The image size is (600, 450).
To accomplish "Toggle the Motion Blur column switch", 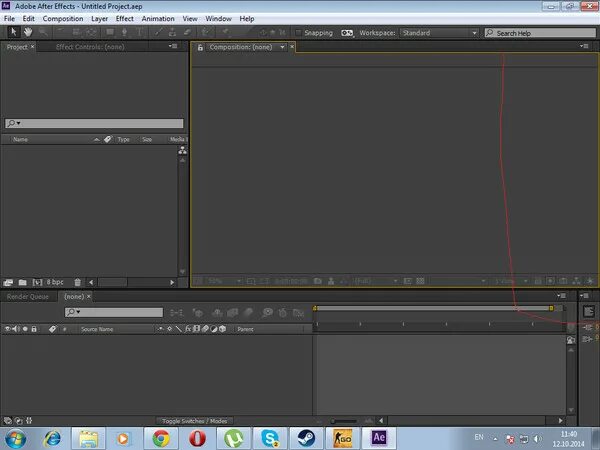I will 205,329.
